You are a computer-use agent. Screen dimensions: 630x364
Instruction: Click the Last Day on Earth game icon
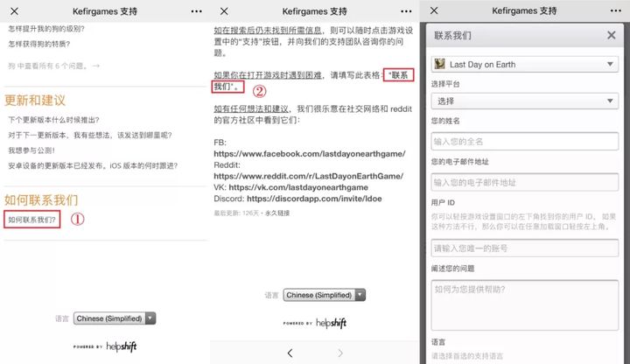click(440, 64)
